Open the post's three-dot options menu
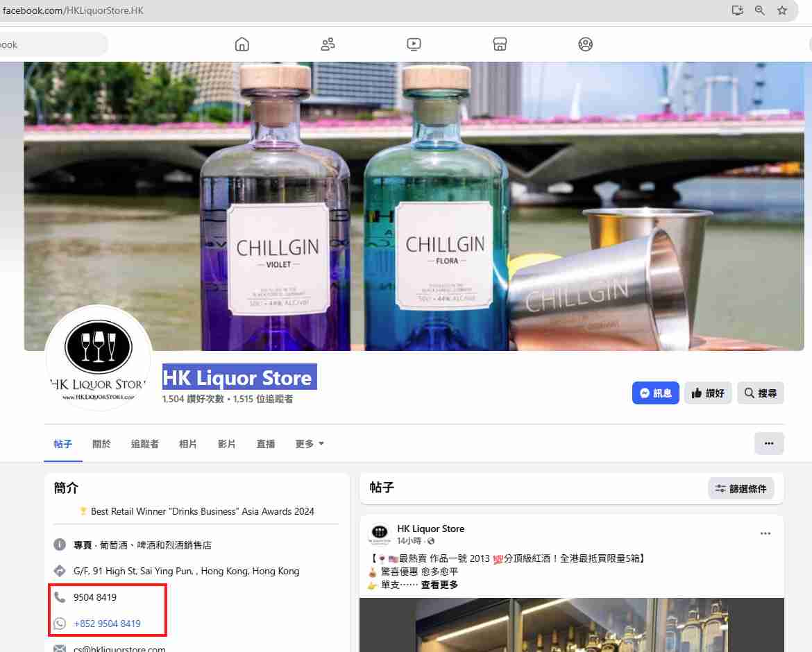The image size is (812, 652). coord(766,533)
